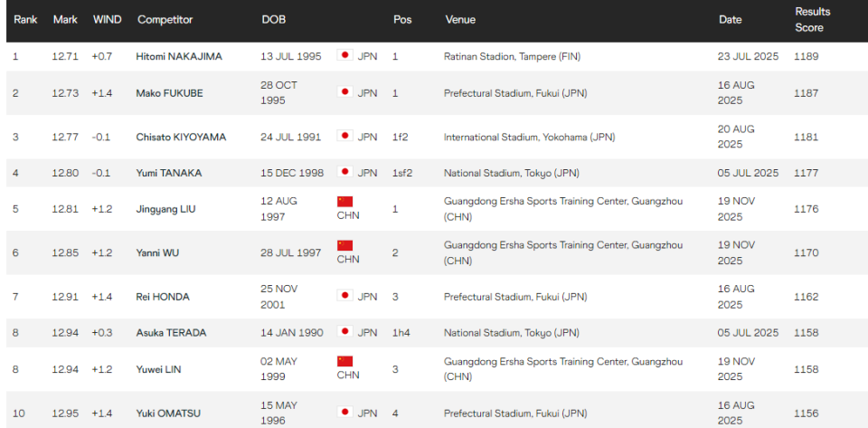The height and width of the screenshot is (428, 868).
Task: Click Japan flag next to Chisato Kiyoyama
Action: (x=344, y=137)
